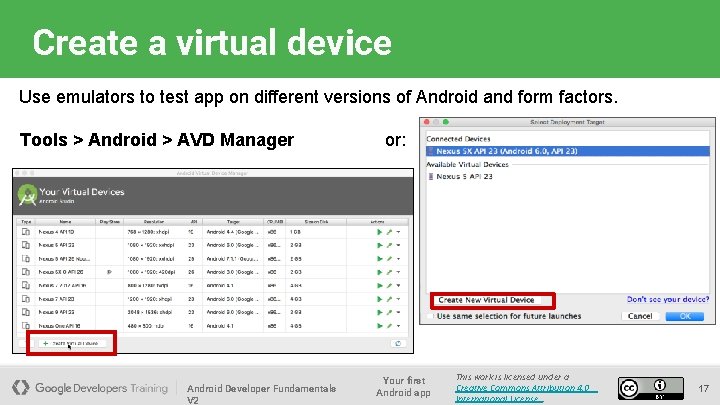Sort the AVD table by the Target column header

(x=233, y=222)
